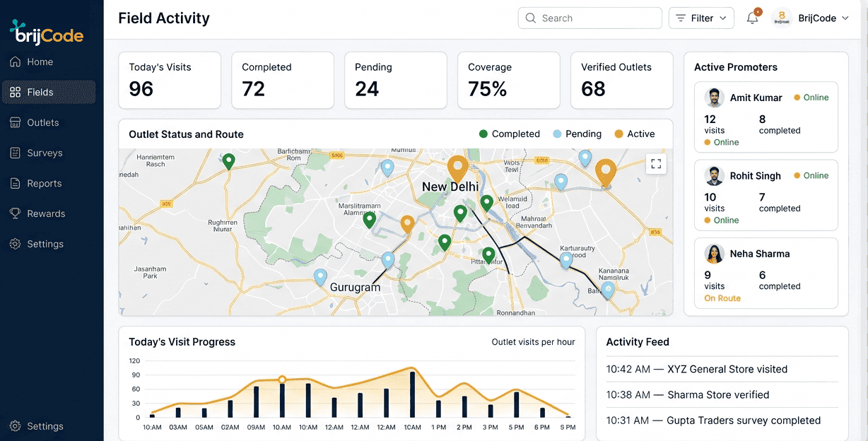
Task: Click the Field Activity page title
Action: (164, 18)
